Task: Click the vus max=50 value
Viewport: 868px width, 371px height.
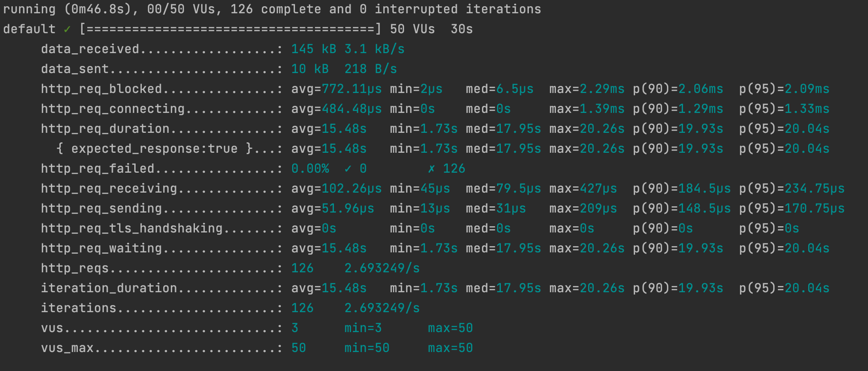Action: coord(450,328)
